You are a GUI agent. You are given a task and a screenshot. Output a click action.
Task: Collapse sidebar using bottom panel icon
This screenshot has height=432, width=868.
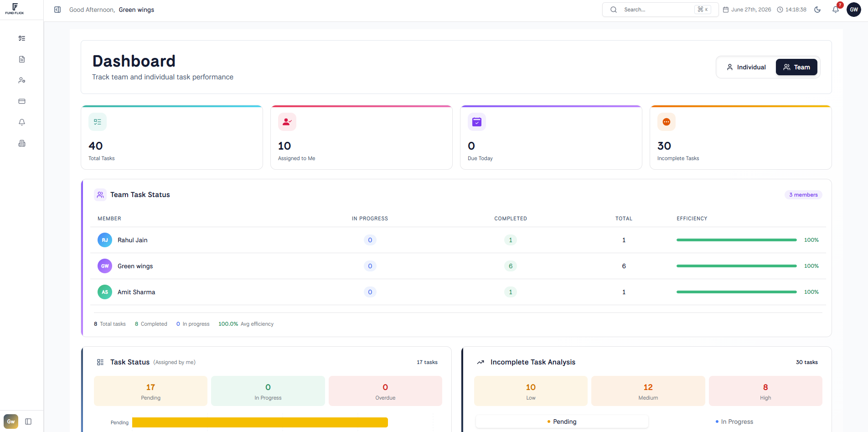pos(28,422)
